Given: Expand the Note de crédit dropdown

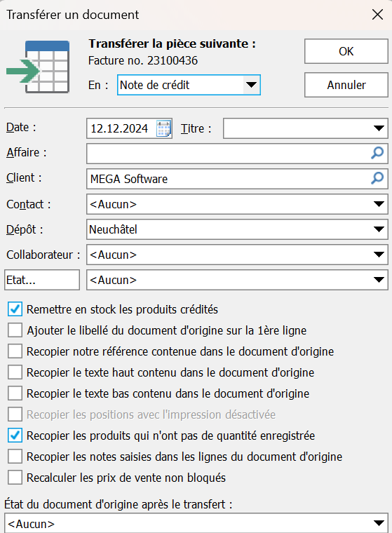Looking at the screenshot, I should point(251,85).
